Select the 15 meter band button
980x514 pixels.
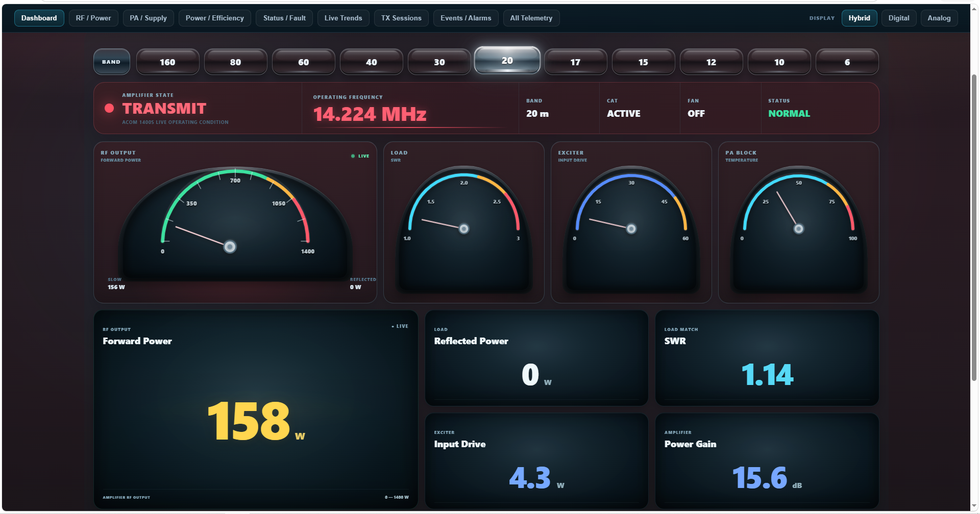click(643, 62)
